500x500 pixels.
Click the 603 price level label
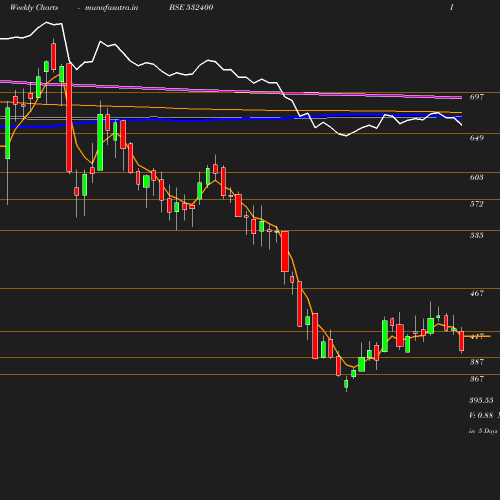477,177
